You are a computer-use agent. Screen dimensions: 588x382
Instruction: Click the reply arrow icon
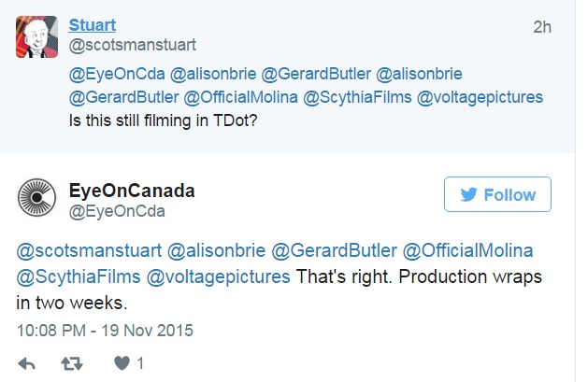[x=27, y=362]
